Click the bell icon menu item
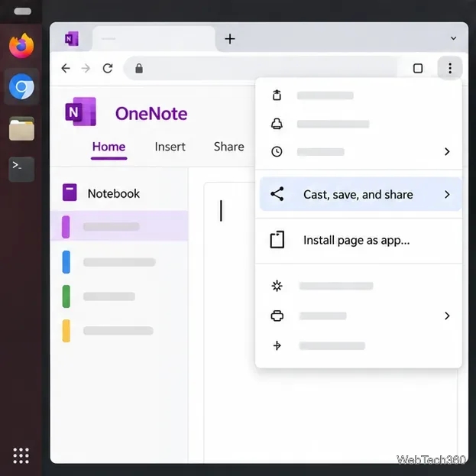The image size is (476, 476). (x=277, y=124)
